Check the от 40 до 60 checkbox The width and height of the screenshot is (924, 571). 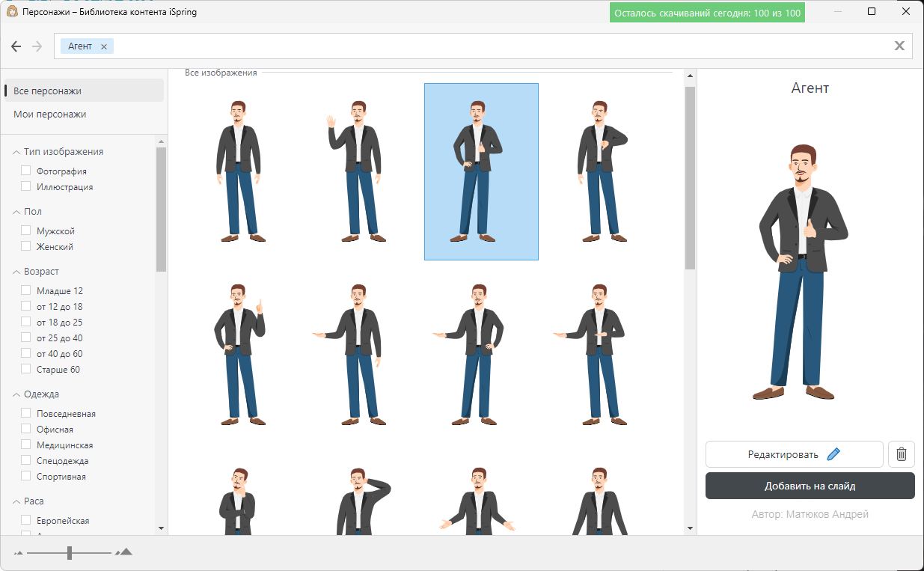pyautogui.click(x=26, y=353)
